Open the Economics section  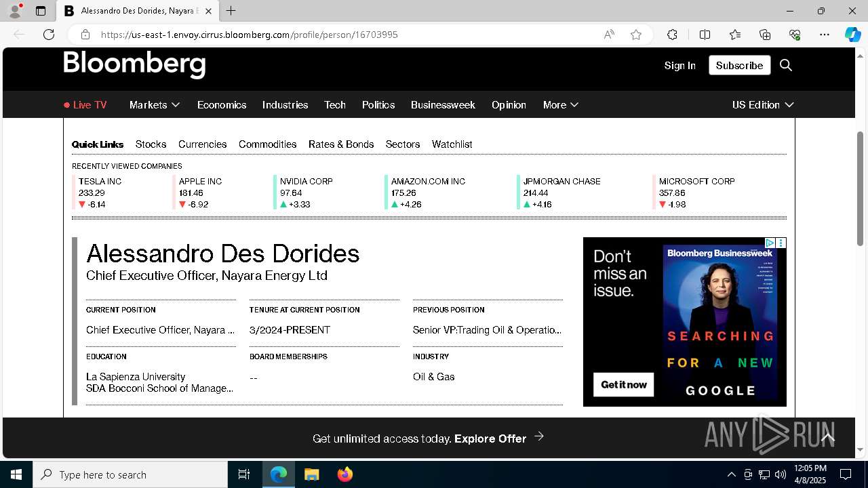click(x=222, y=105)
